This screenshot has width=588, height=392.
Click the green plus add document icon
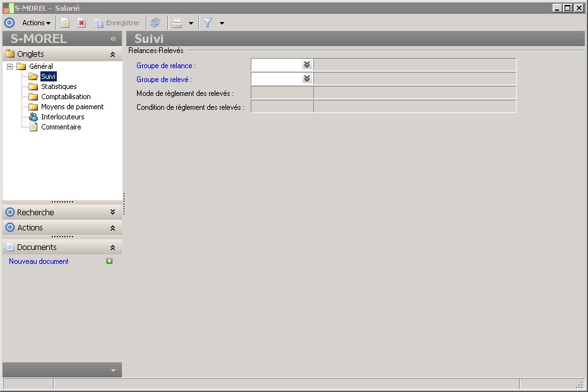pos(109,261)
